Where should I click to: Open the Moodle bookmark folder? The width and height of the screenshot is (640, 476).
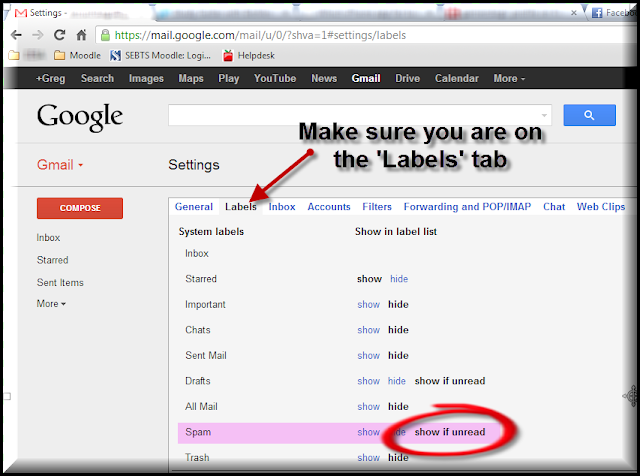coord(78,55)
